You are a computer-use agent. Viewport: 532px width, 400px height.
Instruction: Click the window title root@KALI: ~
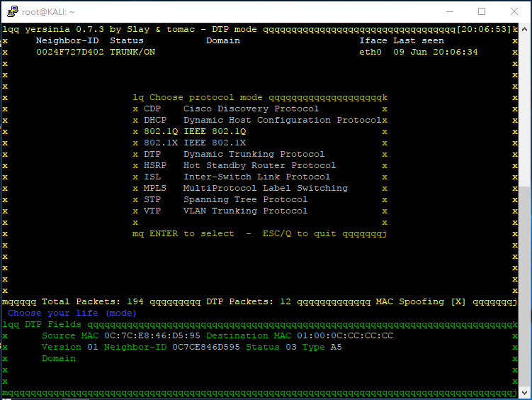(48, 12)
